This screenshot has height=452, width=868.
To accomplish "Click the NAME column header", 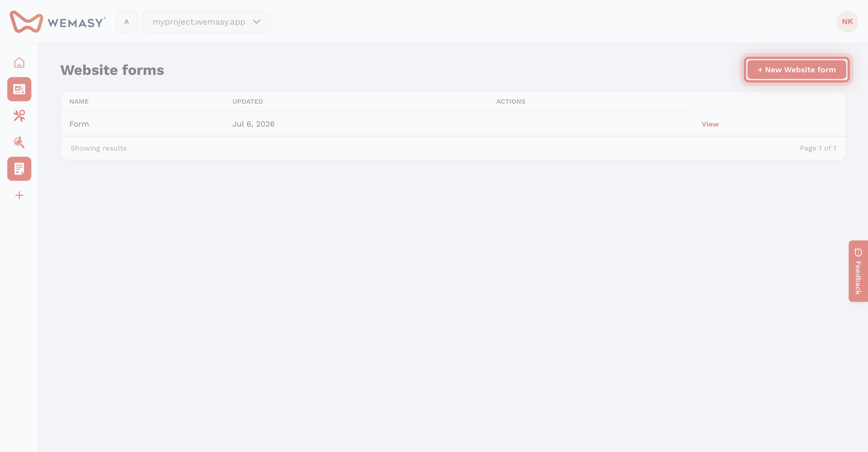I will (79, 102).
